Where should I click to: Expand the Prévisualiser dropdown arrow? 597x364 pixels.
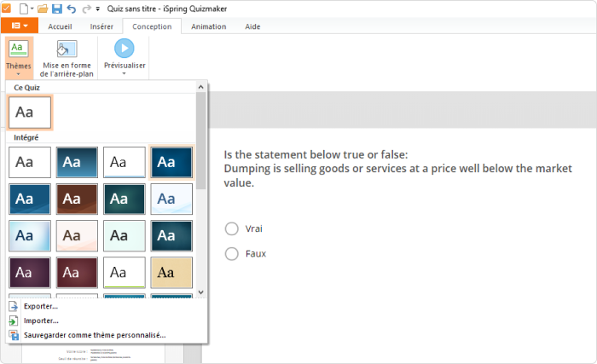[125, 73]
